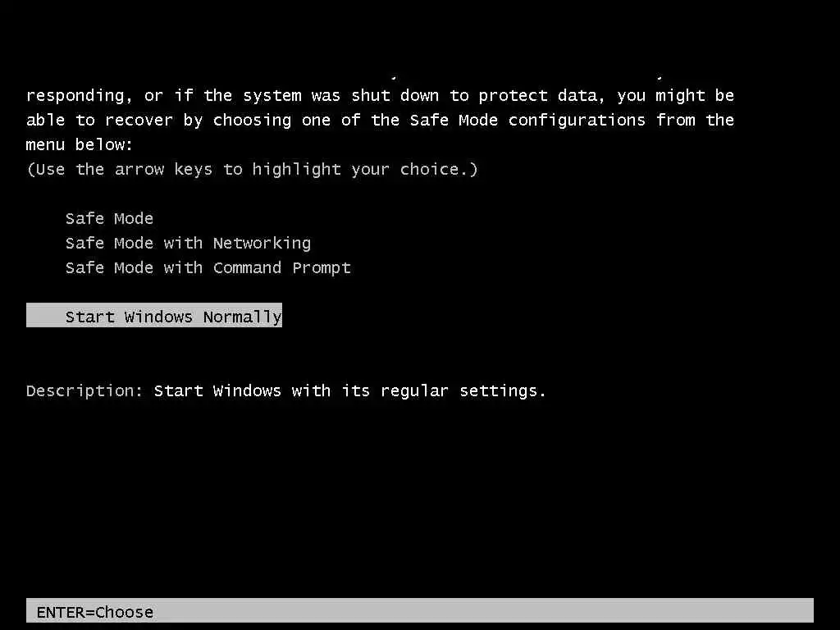Click the ENTER=Choose status bar hint
The width and height of the screenshot is (840, 630).
95,612
